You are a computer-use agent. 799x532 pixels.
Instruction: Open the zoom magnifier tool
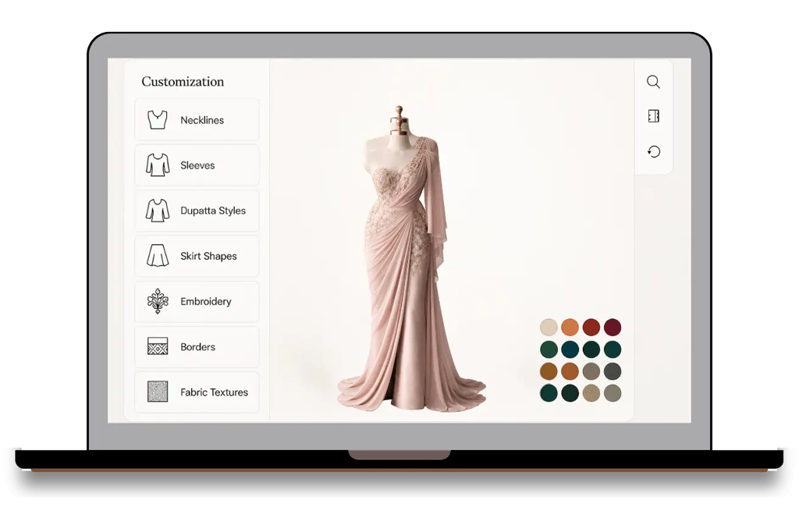click(653, 81)
